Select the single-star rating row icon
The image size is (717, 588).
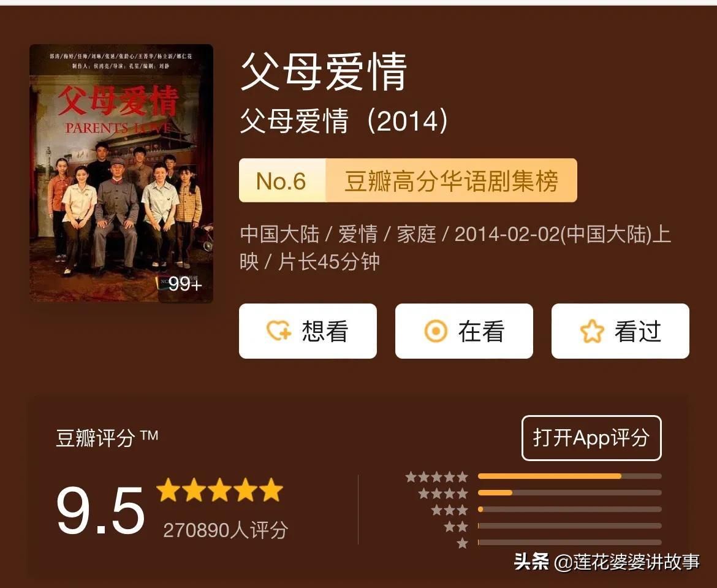coord(462,543)
